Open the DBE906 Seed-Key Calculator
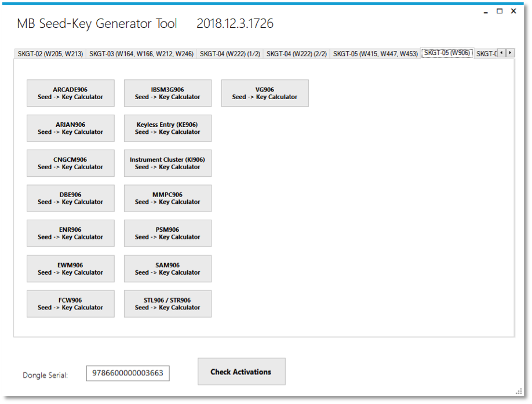 click(71, 198)
